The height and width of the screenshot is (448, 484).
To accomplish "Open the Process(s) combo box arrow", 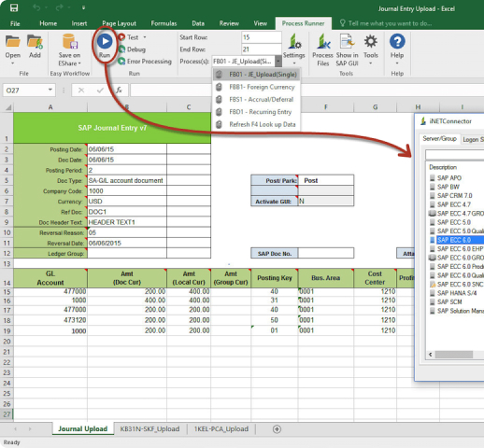I will 278,62.
